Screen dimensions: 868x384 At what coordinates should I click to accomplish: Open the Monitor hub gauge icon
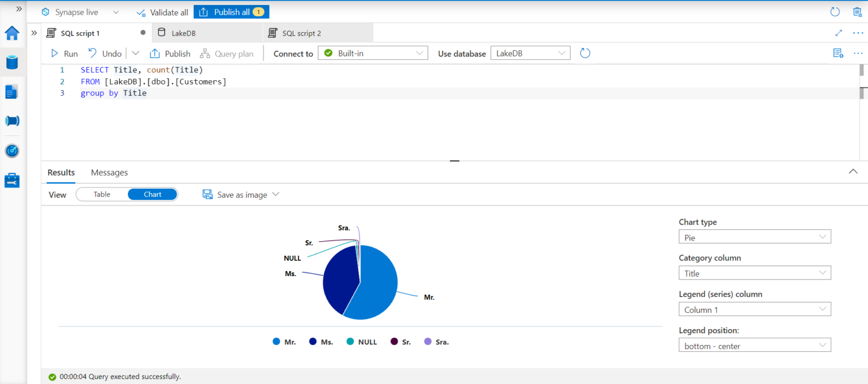pyautogui.click(x=12, y=151)
